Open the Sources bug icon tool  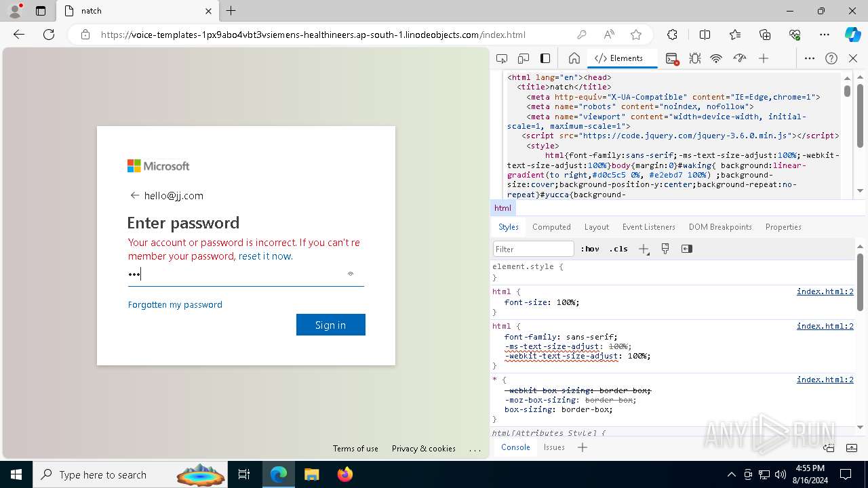[695, 58]
